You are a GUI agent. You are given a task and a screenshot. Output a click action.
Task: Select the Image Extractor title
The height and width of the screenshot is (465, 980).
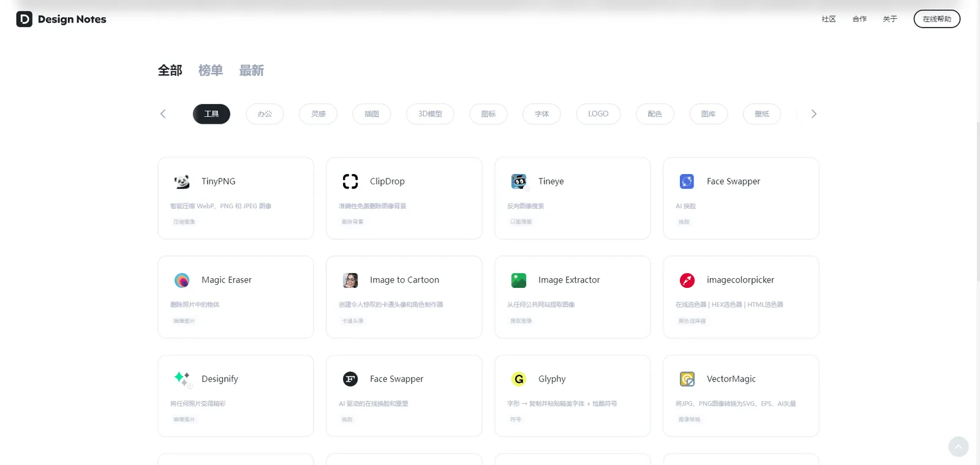coord(569,280)
